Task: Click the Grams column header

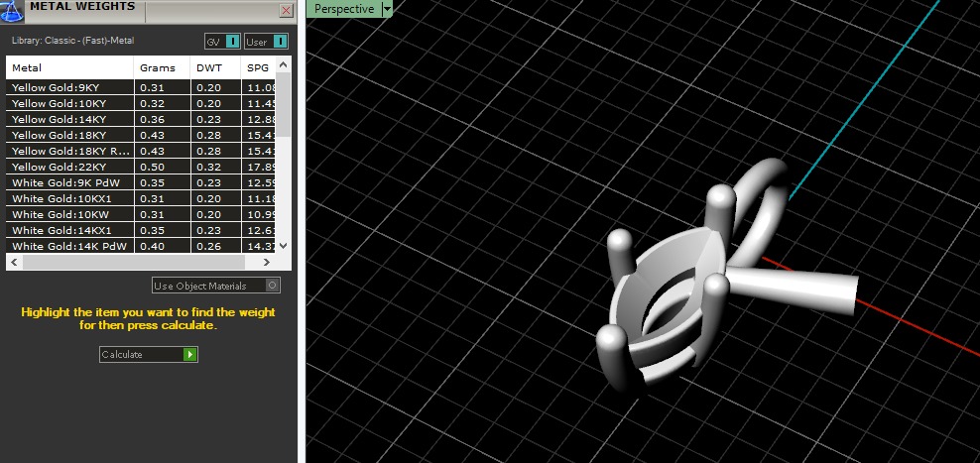Action: click(162, 68)
